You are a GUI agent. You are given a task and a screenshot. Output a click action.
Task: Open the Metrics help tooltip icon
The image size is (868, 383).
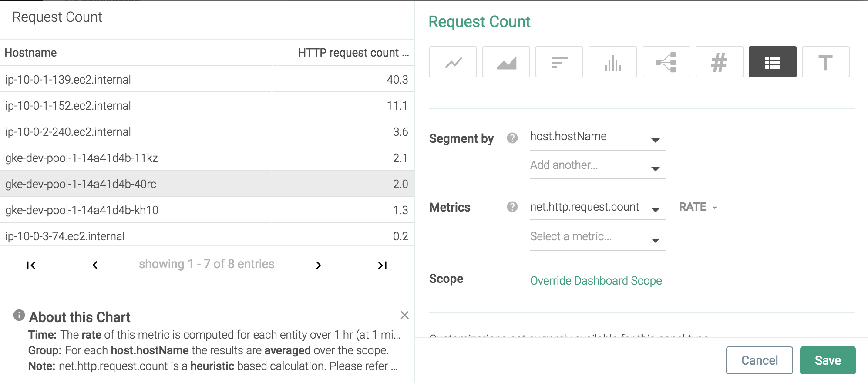[512, 207]
